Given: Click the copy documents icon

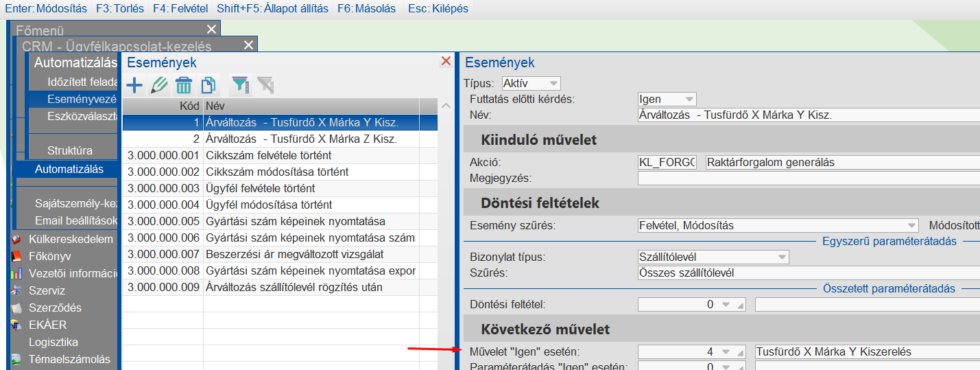Looking at the screenshot, I should pyautogui.click(x=208, y=85).
